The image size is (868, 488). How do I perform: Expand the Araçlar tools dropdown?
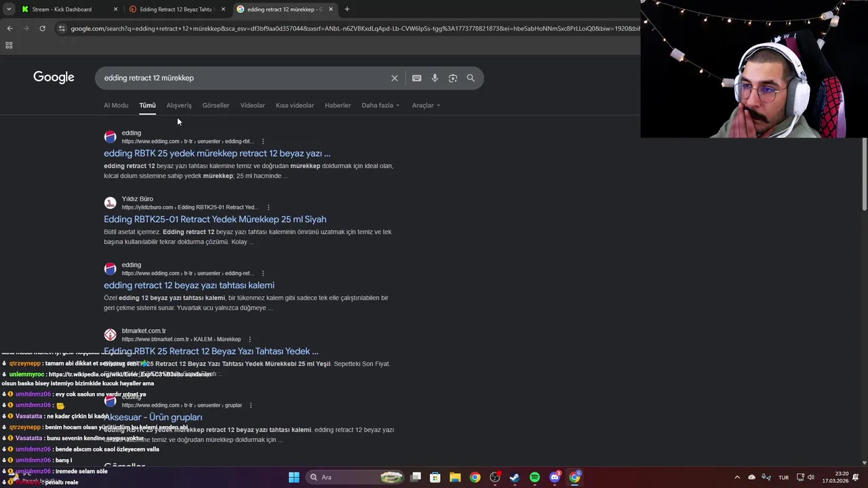(x=426, y=105)
